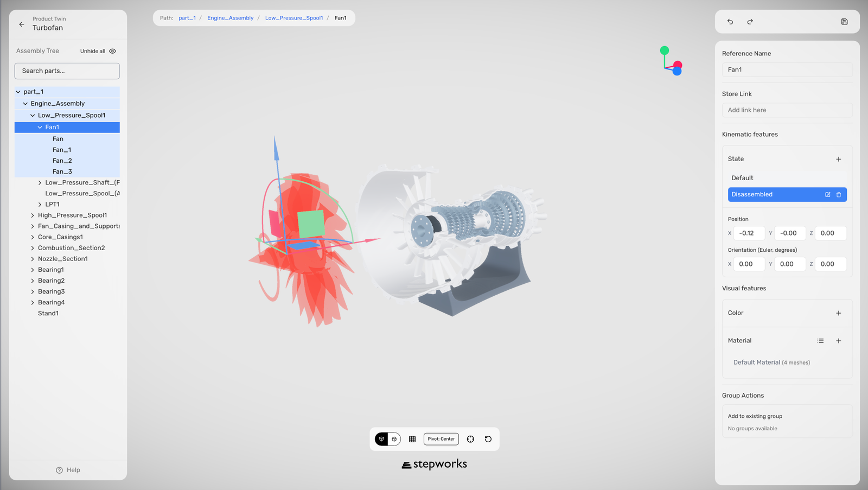Image resolution: width=868 pixels, height=490 pixels.
Task: Click the Search parts field
Action: click(x=67, y=71)
